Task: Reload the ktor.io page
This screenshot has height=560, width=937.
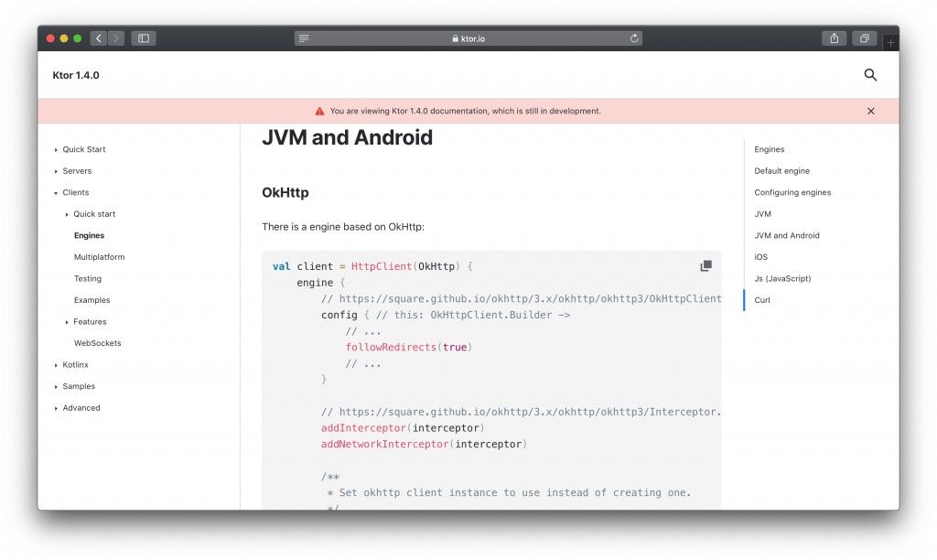Action: coord(634,38)
